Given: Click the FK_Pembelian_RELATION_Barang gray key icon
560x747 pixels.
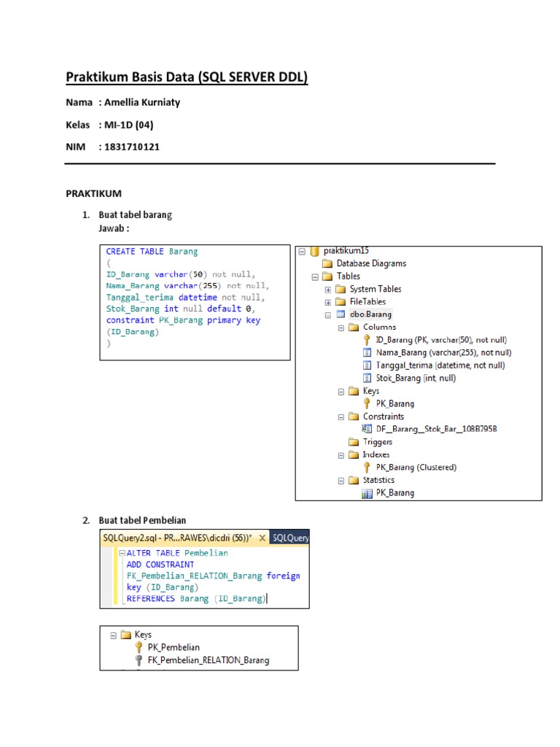Looking at the screenshot, I should [x=139, y=660].
